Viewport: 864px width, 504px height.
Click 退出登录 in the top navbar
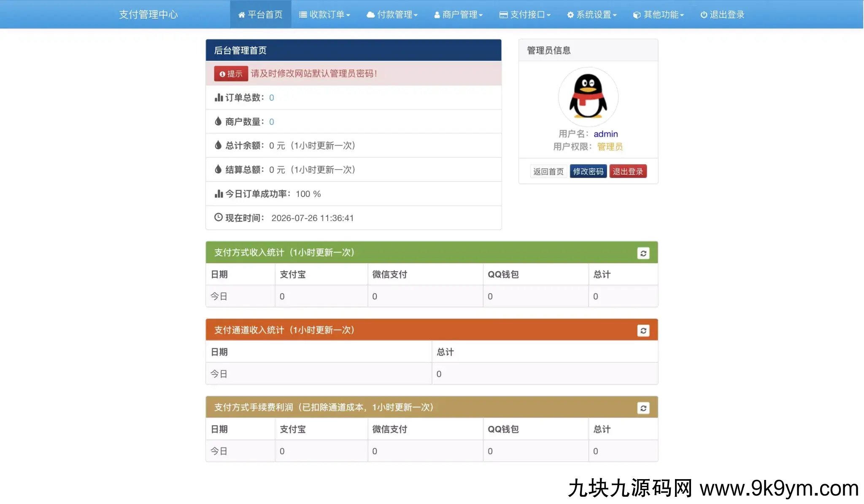[722, 14]
